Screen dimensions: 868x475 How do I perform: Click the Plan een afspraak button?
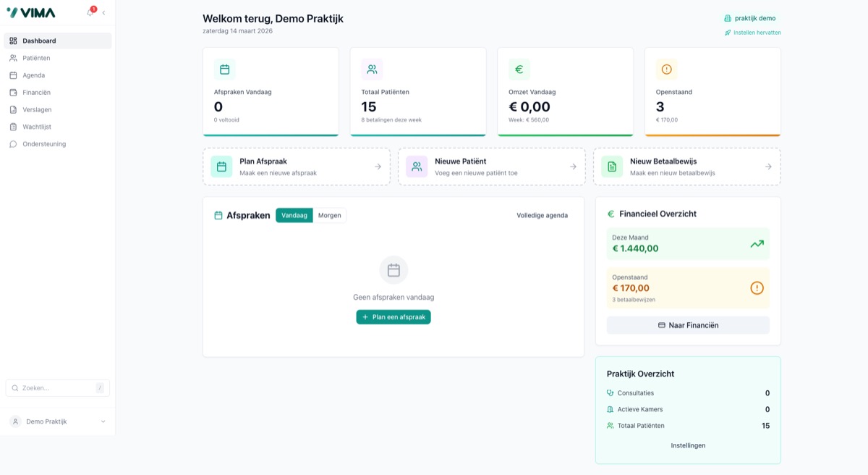[x=393, y=317]
